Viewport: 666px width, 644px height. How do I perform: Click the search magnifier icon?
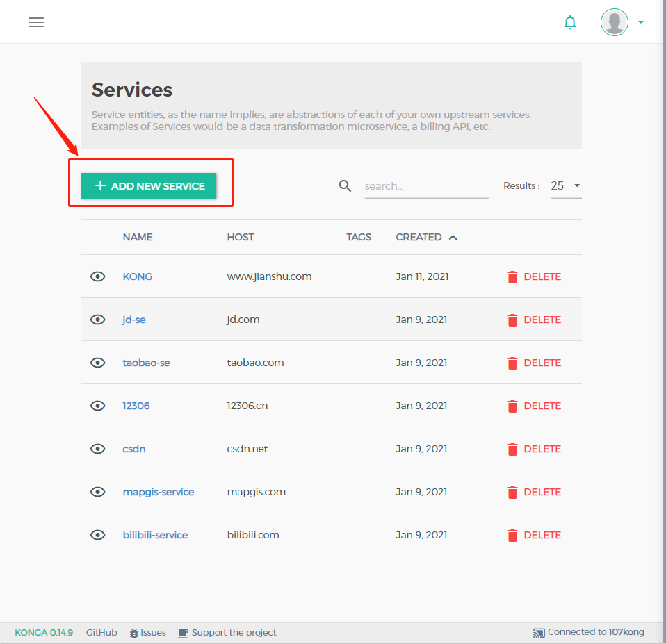(345, 185)
